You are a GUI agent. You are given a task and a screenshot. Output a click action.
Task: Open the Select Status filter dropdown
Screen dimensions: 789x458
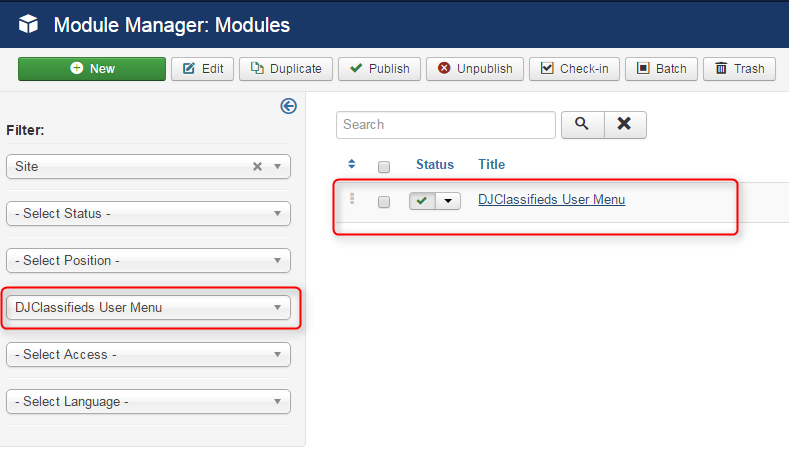tap(148, 213)
